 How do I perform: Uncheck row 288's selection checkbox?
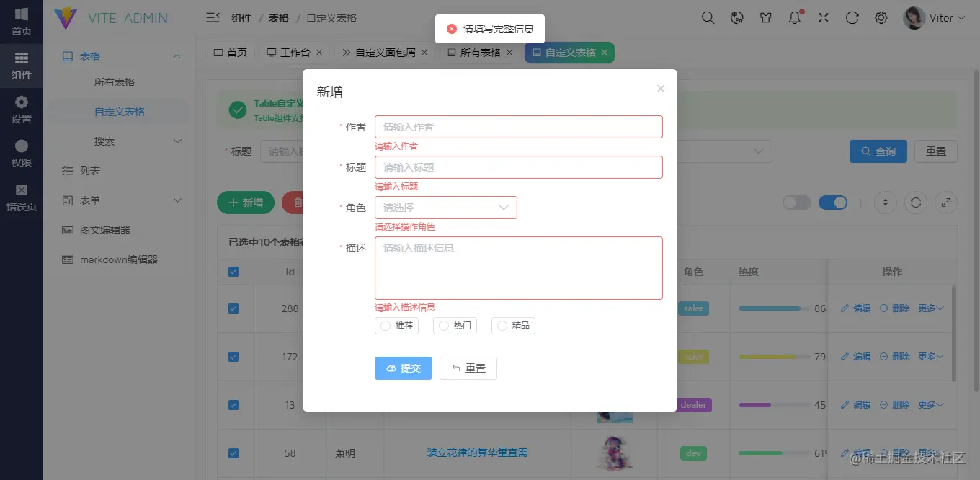tap(233, 308)
